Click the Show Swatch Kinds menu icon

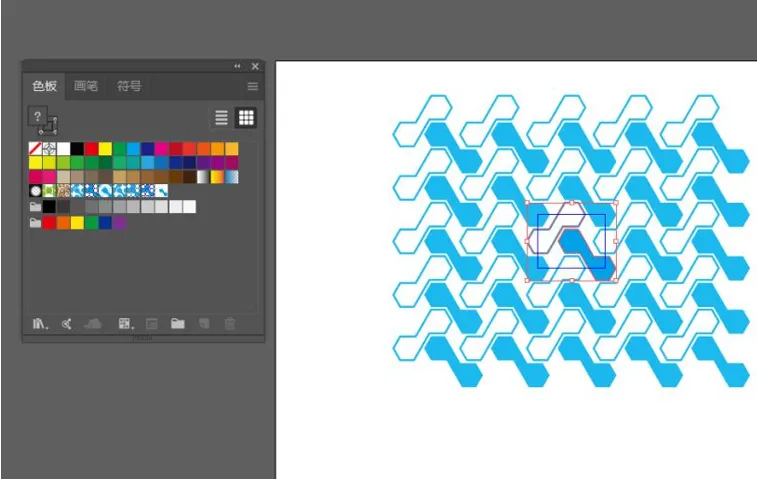[x=126, y=324]
